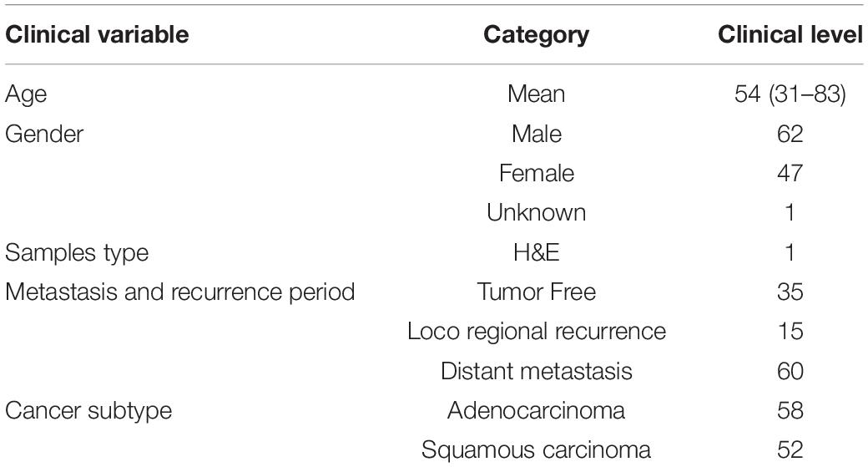Select the Tumor Free cell

point(537,292)
